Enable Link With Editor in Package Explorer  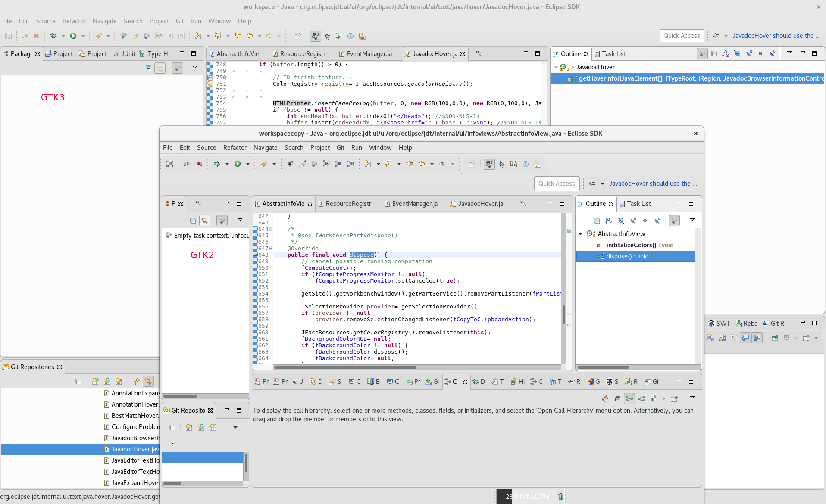[205, 220]
